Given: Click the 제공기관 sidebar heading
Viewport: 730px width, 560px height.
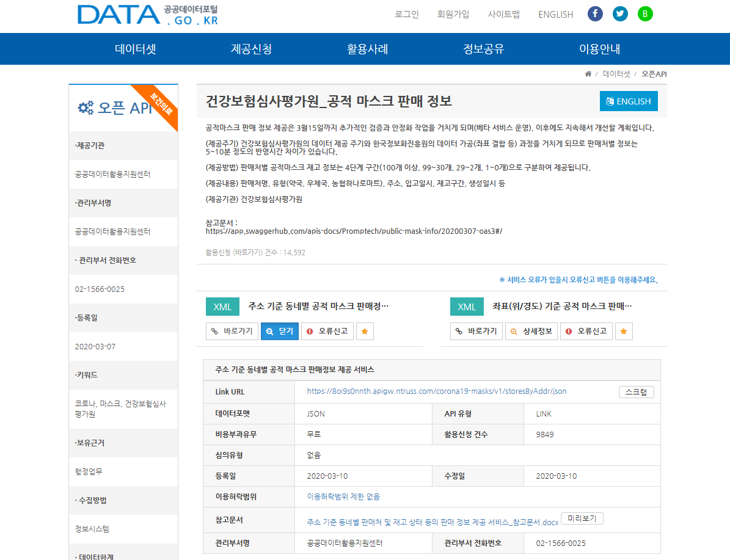Looking at the screenshot, I should pyautogui.click(x=90, y=145).
